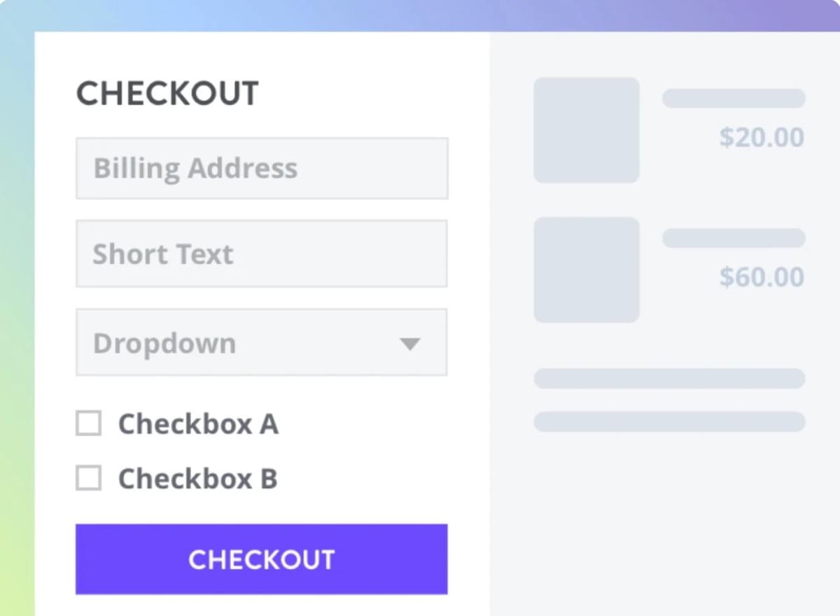Expand the Dropdown to show options
Screen dimensions: 840x616
(261, 342)
